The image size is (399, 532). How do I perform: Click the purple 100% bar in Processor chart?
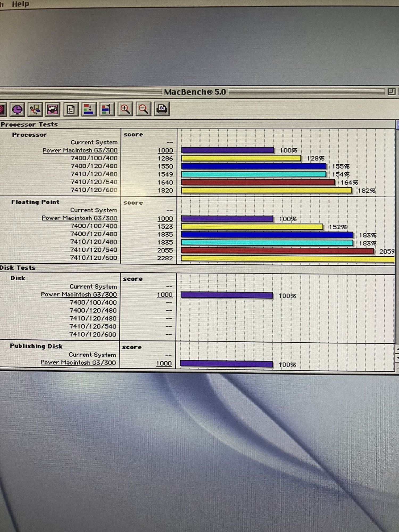click(x=228, y=150)
